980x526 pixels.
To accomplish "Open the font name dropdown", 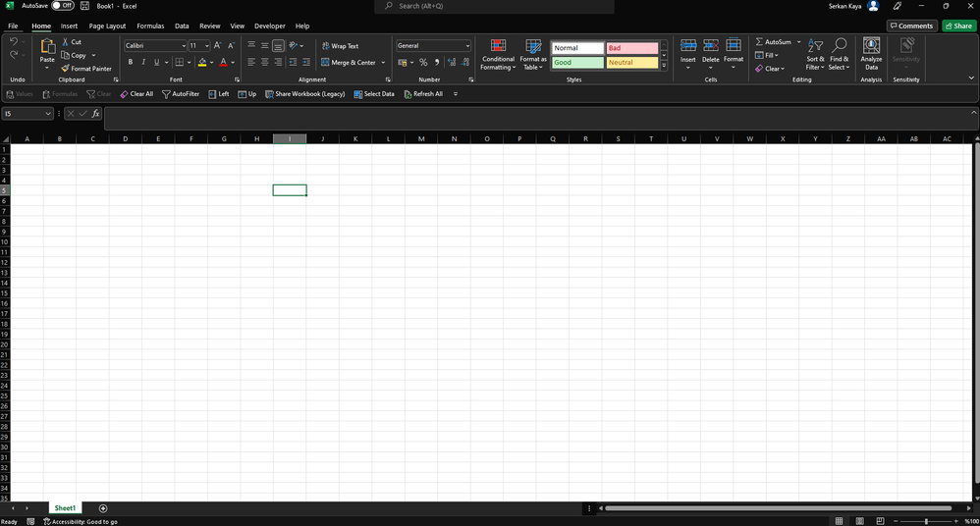I will pos(184,45).
